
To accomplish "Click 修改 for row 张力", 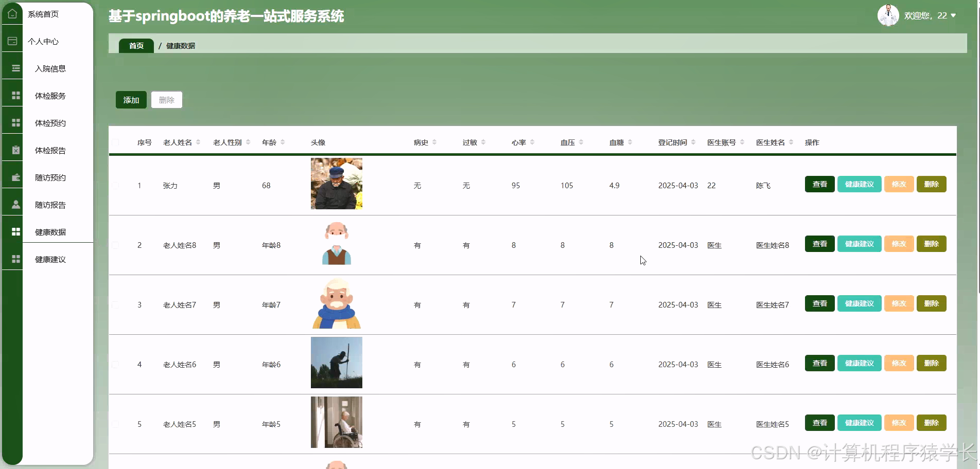I will pos(899,184).
